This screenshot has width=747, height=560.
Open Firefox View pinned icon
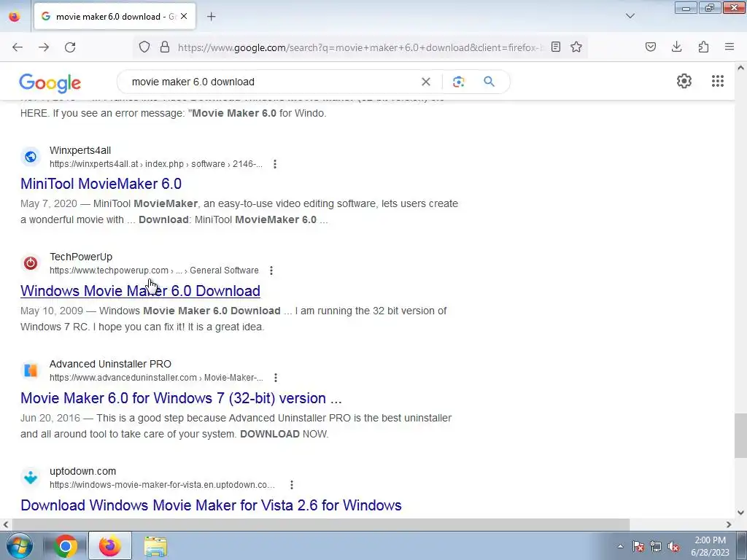click(15, 16)
